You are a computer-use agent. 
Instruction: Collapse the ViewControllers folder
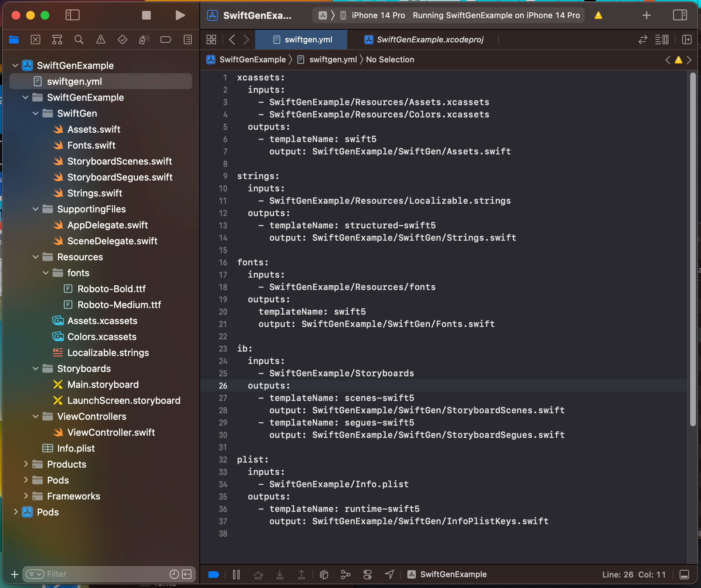coord(36,417)
